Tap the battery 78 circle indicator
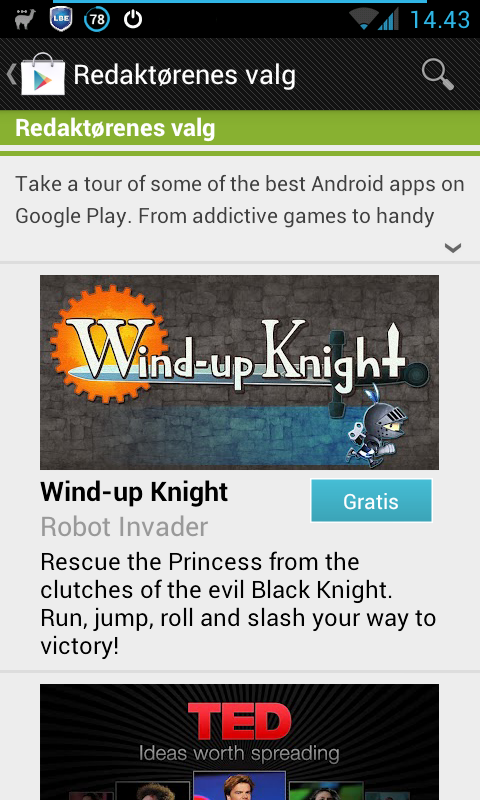480x800 pixels. pos(97,20)
